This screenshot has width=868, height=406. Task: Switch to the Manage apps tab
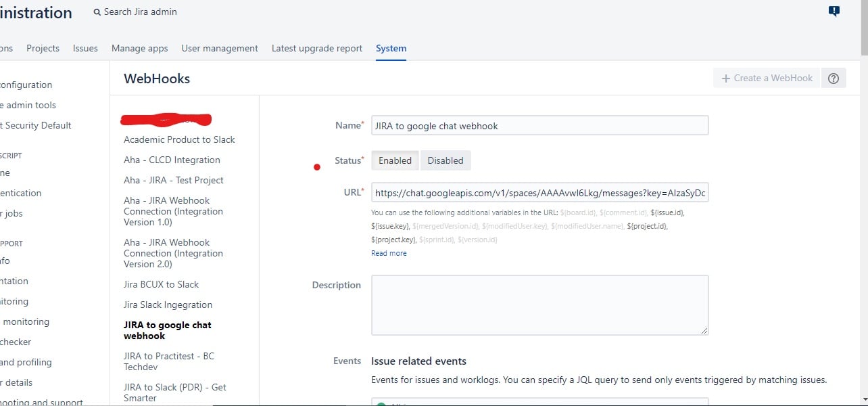[x=139, y=48]
